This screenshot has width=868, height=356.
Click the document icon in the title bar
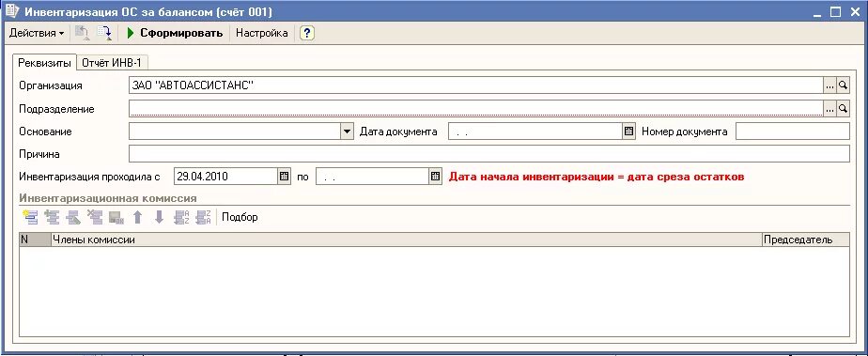[x=11, y=11]
